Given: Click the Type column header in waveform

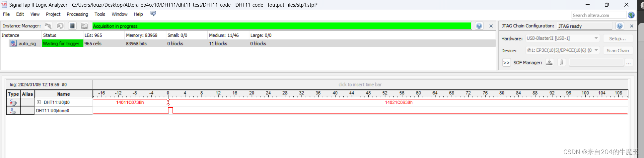Looking at the screenshot, I should pos(13,94).
